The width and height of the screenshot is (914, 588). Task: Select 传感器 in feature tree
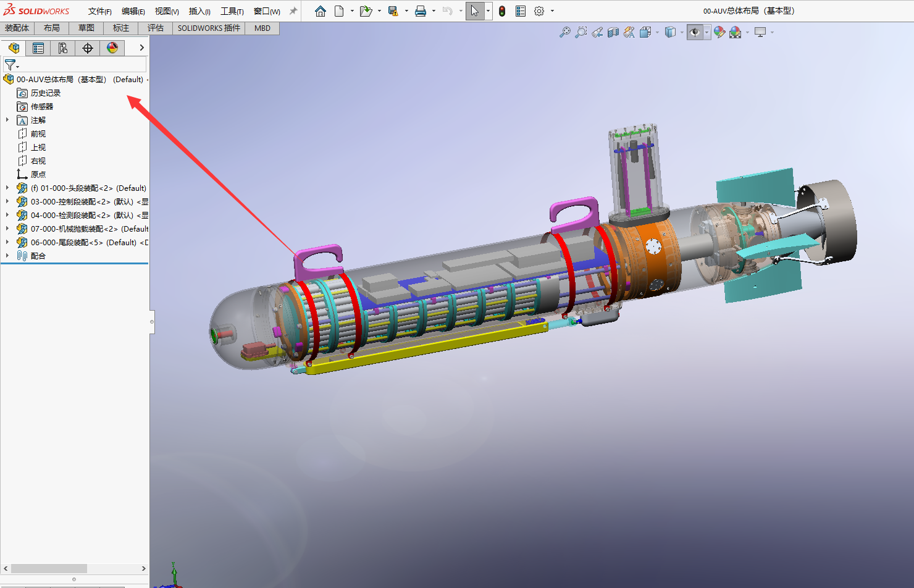[x=42, y=106]
